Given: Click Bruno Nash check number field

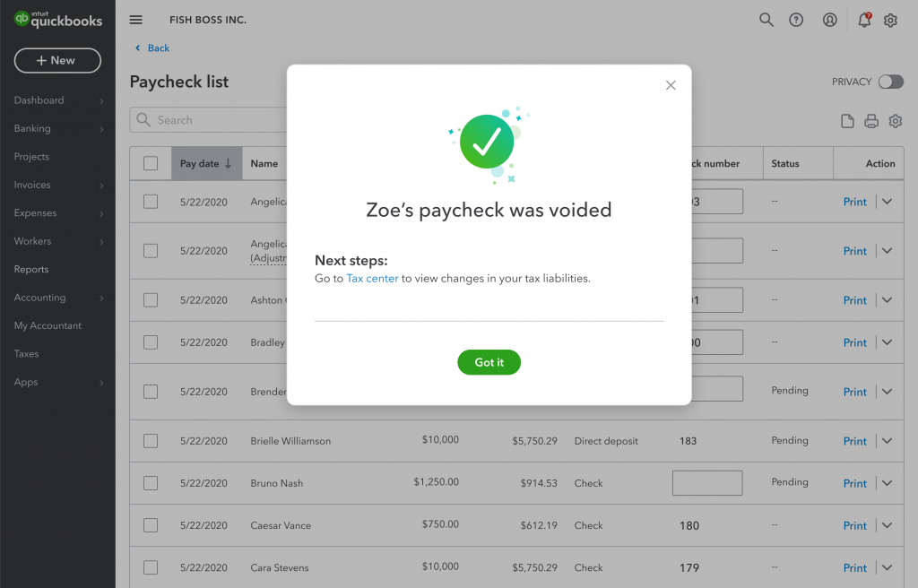Looking at the screenshot, I should 707,483.
